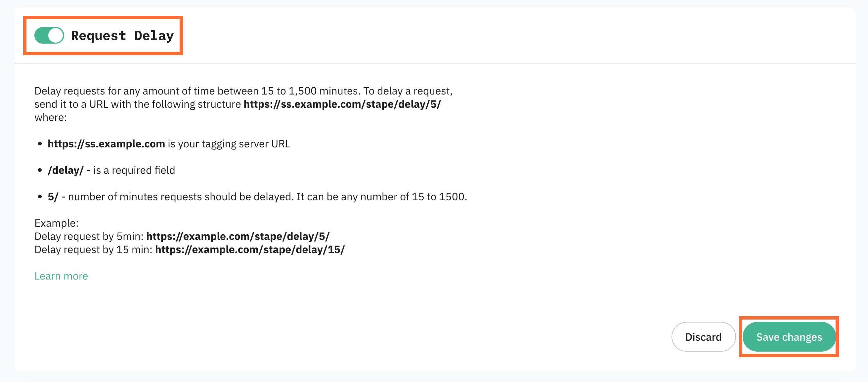The width and height of the screenshot is (868, 382).
Task: Switch the Request Delay feature state
Action: coord(49,35)
